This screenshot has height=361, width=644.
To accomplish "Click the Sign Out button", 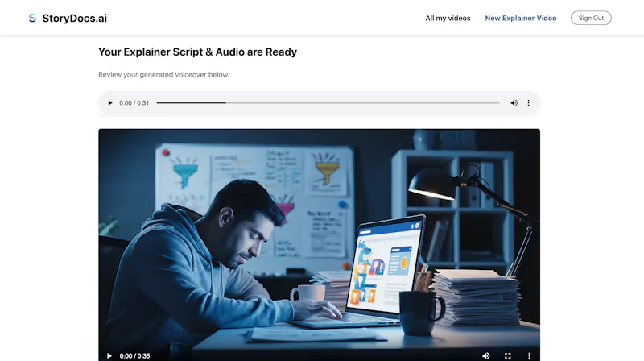I will 591,18.
